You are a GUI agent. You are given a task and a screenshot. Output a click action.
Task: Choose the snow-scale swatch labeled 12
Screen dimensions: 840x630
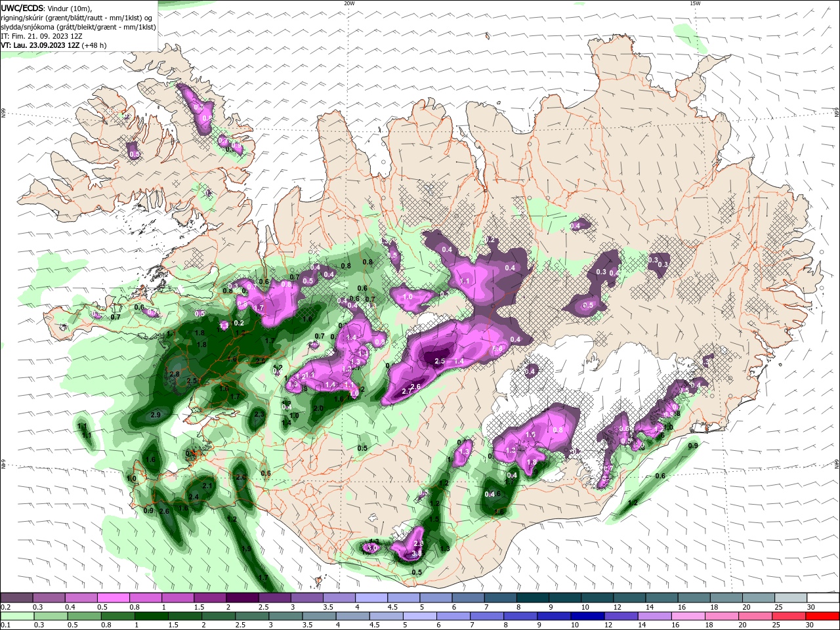pyautogui.click(x=629, y=597)
